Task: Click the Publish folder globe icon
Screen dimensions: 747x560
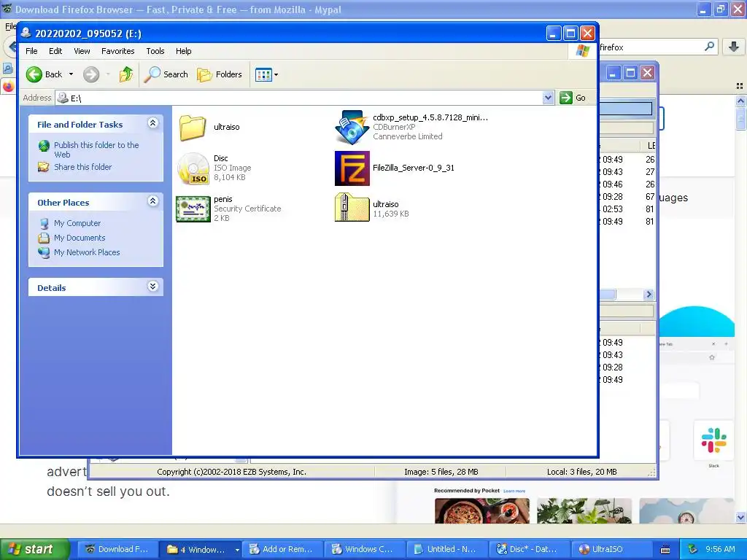Action: 44,146
